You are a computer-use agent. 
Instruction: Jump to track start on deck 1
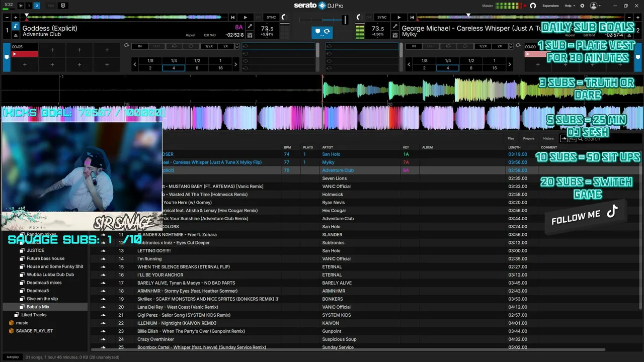tap(232, 18)
